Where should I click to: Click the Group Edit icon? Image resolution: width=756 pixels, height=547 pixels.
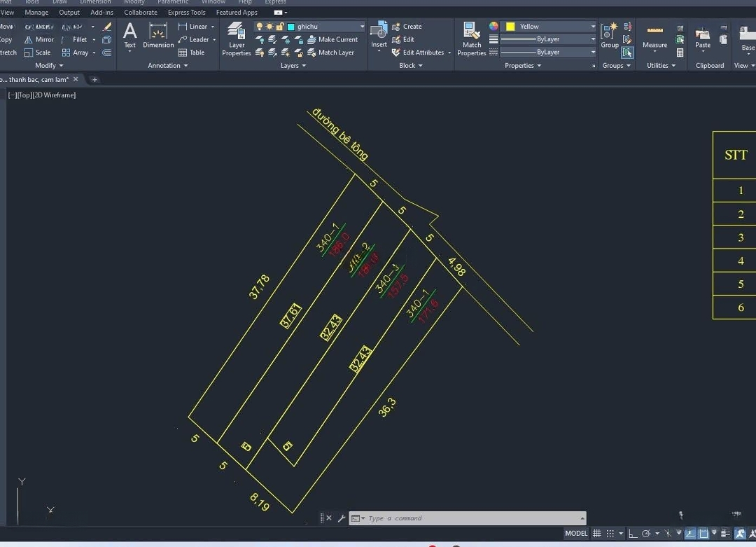pos(627,39)
